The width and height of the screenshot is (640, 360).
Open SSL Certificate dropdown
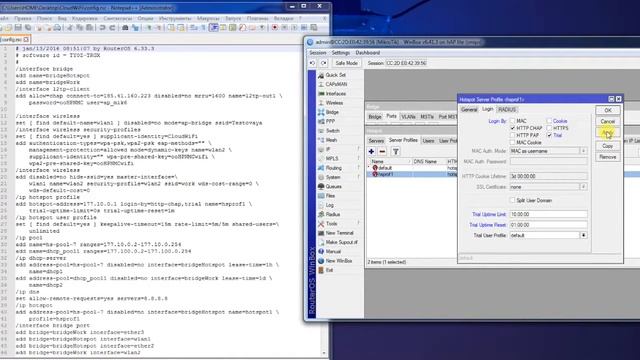584,187
